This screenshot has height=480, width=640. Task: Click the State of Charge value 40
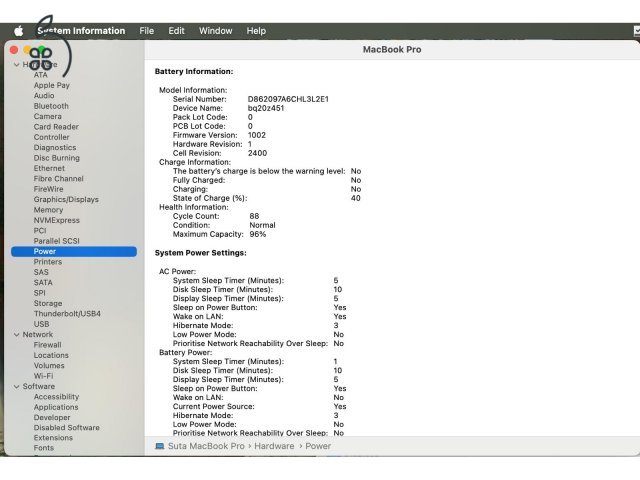coord(356,198)
